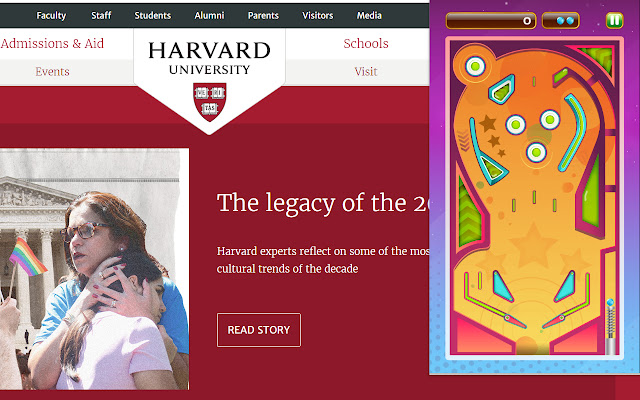
Task: Open the Faculty menu item
Action: tap(51, 16)
